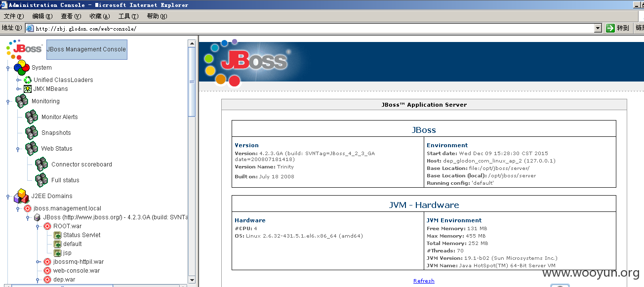Image resolution: width=644 pixels, height=287 pixels.
Task: Open the Monitor Alerts icon
Action: 32,117
